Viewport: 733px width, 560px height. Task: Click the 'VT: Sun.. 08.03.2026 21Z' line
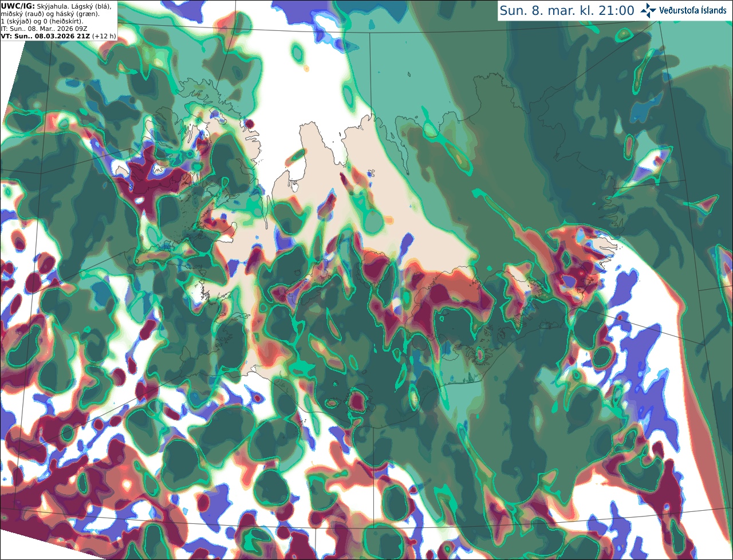coord(45,36)
